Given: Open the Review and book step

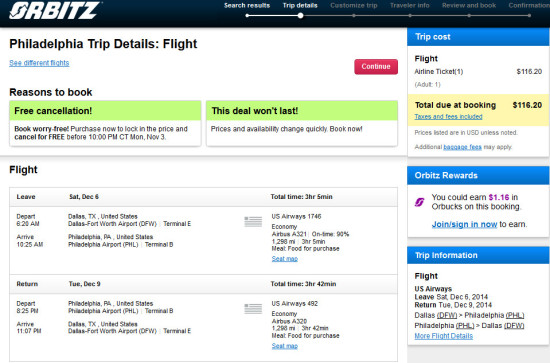Looking at the screenshot, I should [x=469, y=6].
